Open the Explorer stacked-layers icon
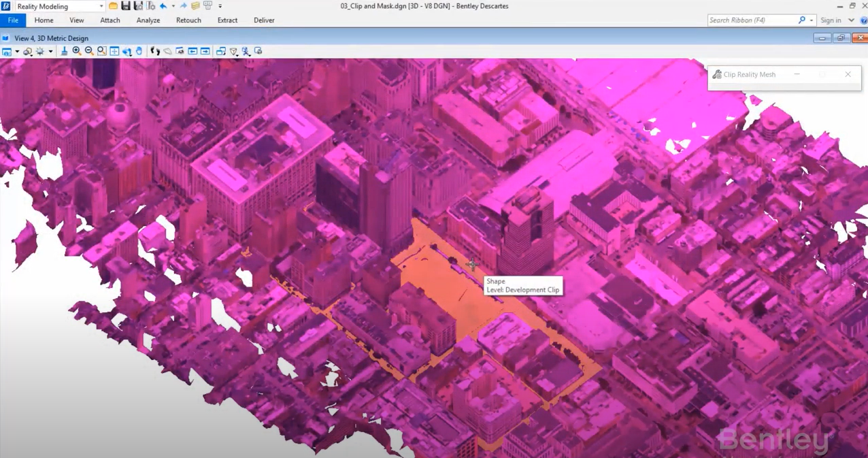868x458 pixels. point(195,6)
